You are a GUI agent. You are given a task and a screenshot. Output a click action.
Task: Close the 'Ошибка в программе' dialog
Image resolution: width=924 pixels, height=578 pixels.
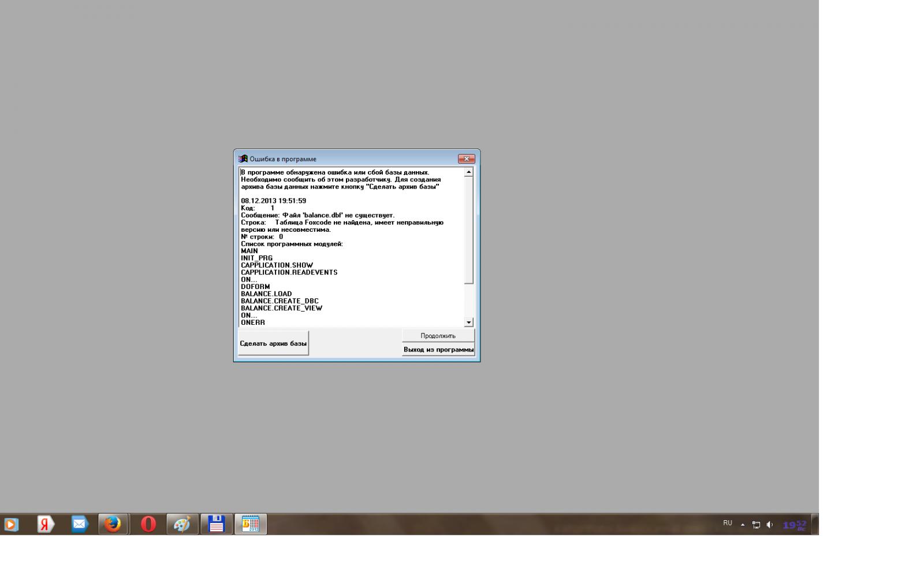(x=466, y=159)
